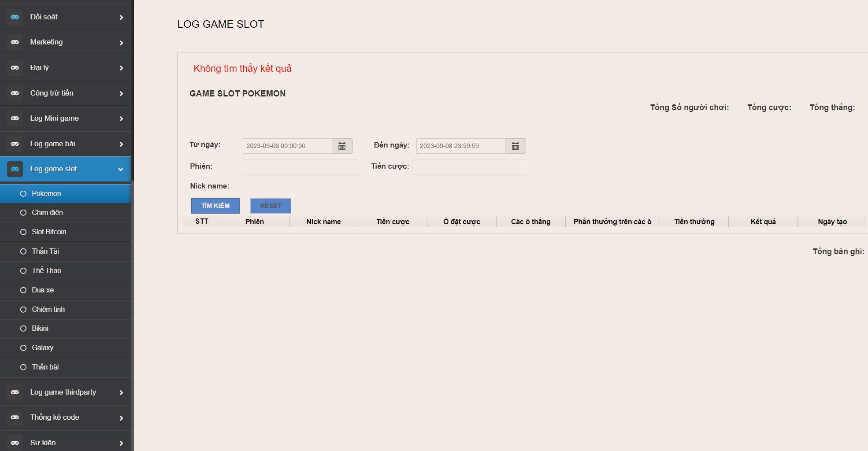The width and height of the screenshot is (868, 451).
Task: Open the Chiêm tinh slot log
Action: tap(66, 310)
